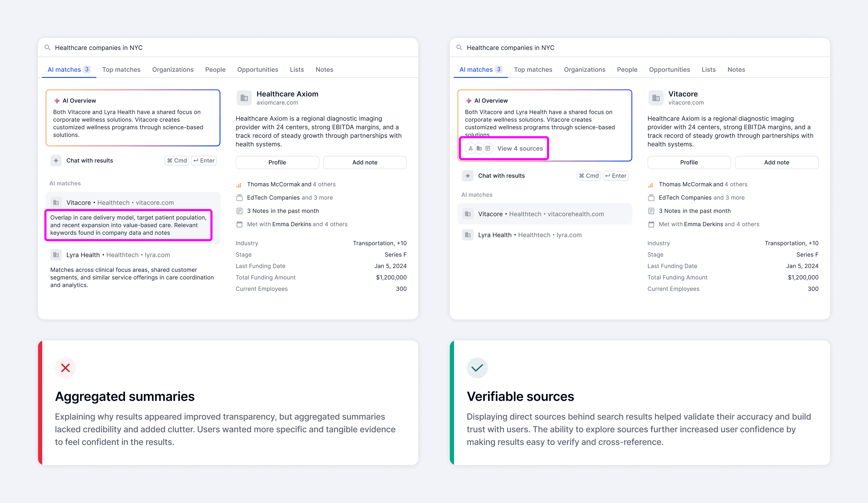Click the green checkmark icon above Verifiable sources
868x503 pixels.
click(477, 368)
